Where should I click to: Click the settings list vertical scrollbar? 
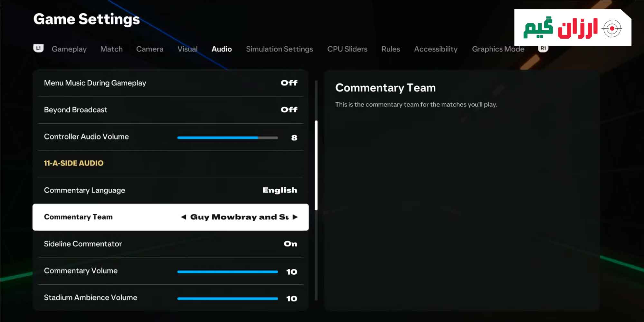pos(316,166)
